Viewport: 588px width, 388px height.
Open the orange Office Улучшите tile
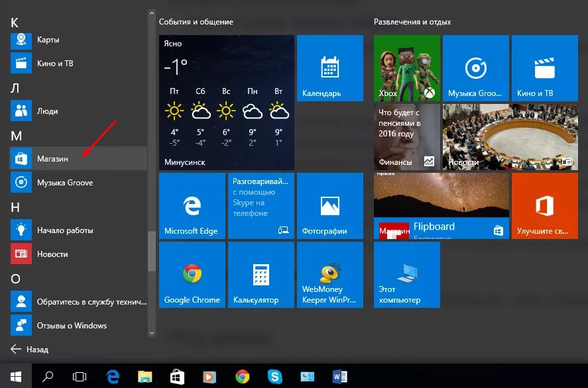545,206
